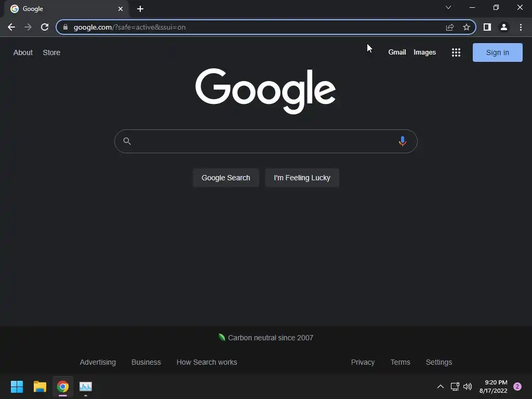Show hidden system tray icons
Viewport: 532px width, 399px height.
(x=441, y=387)
